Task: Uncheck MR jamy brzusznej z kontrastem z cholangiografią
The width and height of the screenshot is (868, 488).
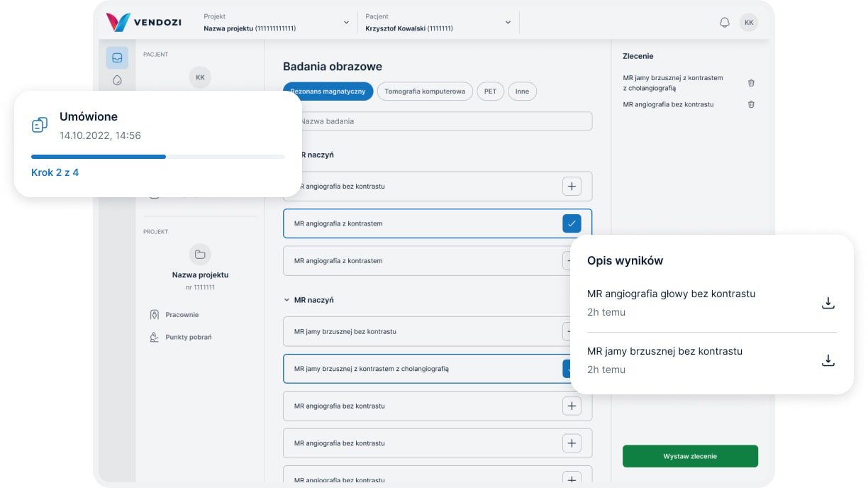Action: (x=567, y=369)
